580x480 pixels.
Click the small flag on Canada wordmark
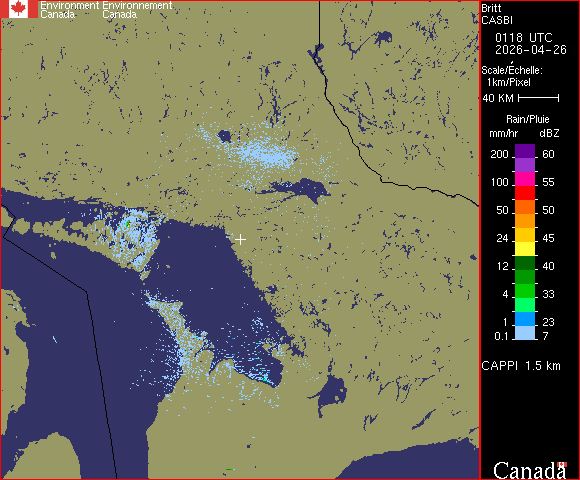click(562, 465)
